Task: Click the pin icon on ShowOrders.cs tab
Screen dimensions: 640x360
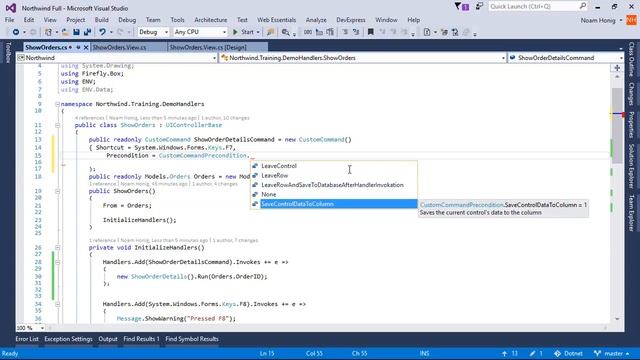Action: pos(78,47)
